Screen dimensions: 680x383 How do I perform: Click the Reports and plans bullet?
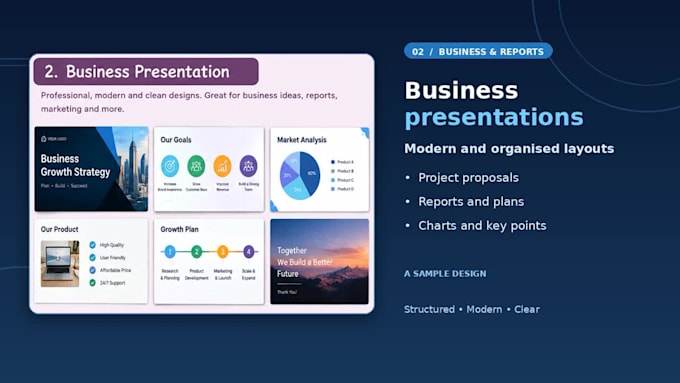(471, 202)
